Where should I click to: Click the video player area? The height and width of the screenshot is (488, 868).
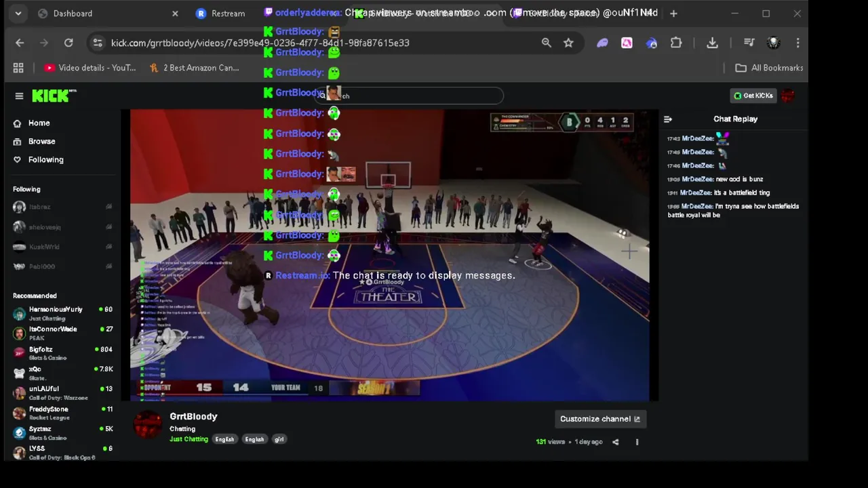(x=390, y=255)
